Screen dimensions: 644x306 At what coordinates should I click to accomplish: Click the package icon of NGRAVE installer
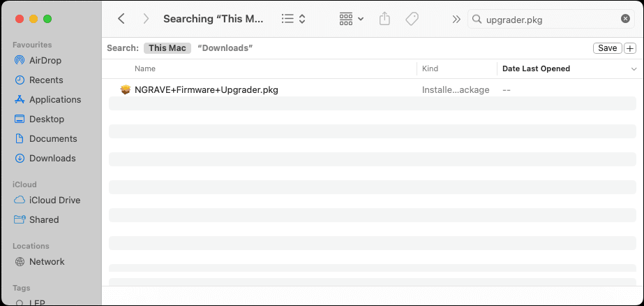[126, 89]
